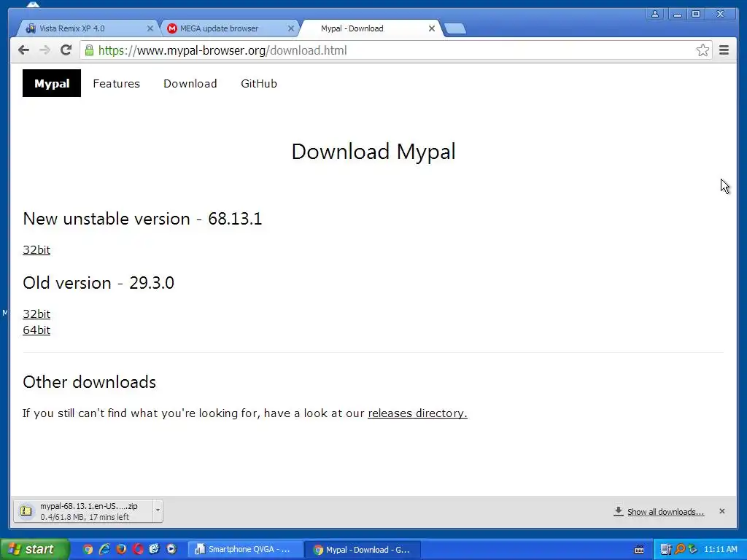This screenshot has width=747, height=560.
Task: Click the mypal zip file download item
Action: point(83,511)
